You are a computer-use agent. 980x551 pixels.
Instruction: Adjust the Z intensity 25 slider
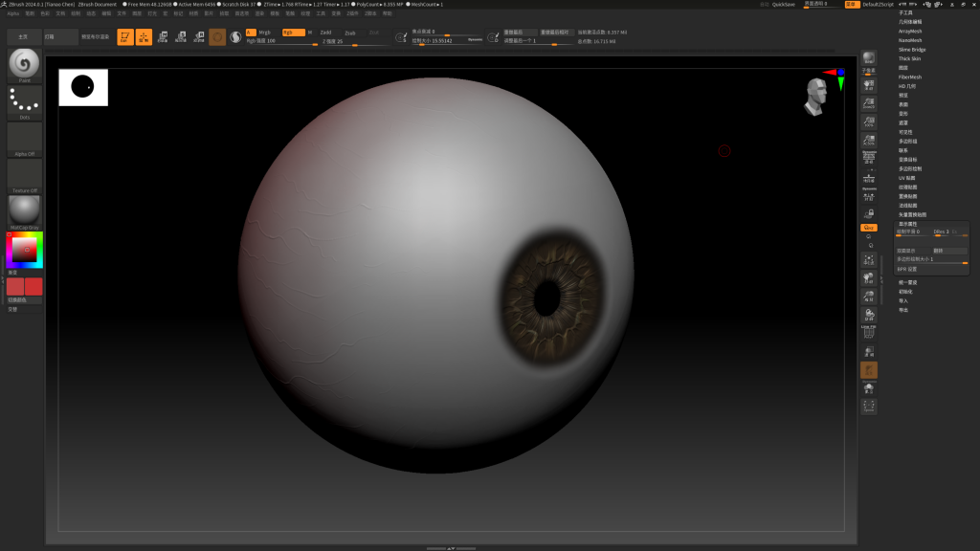point(356,41)
